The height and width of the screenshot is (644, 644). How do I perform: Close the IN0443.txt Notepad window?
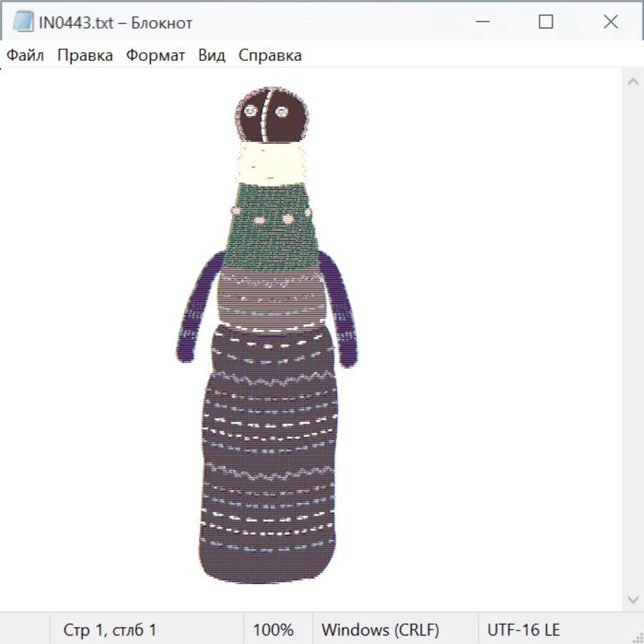pos(610,22)
